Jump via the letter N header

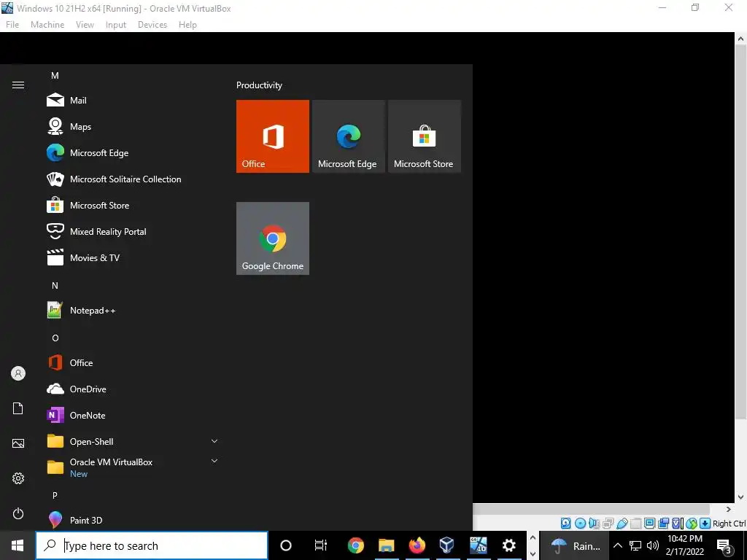pos(55,285)
